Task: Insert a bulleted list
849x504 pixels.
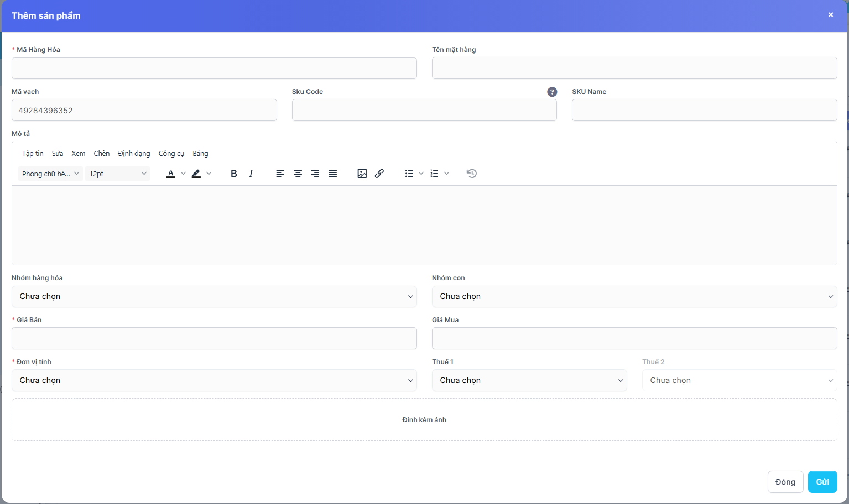Action: pos(409,174)
